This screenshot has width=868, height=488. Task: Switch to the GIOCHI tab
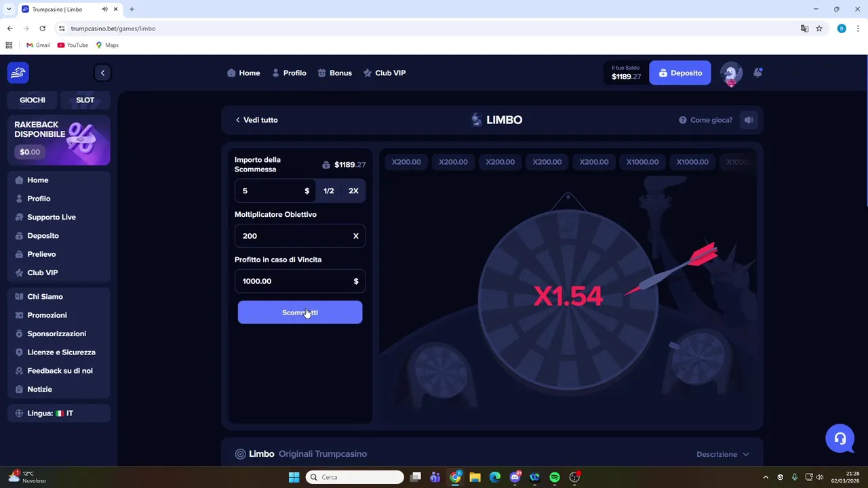(33, 100)
